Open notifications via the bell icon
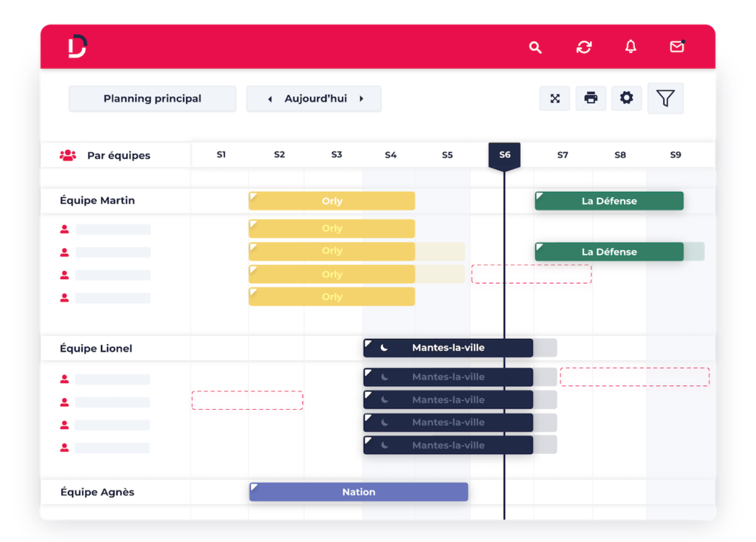 [x=630, y=47]
